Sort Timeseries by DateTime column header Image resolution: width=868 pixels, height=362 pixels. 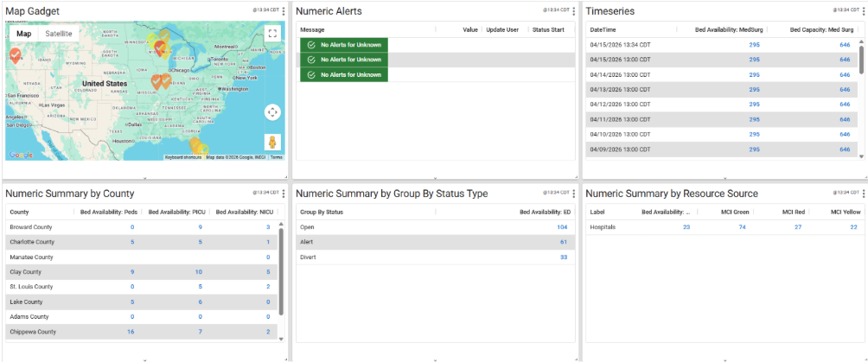pos(603,29)
